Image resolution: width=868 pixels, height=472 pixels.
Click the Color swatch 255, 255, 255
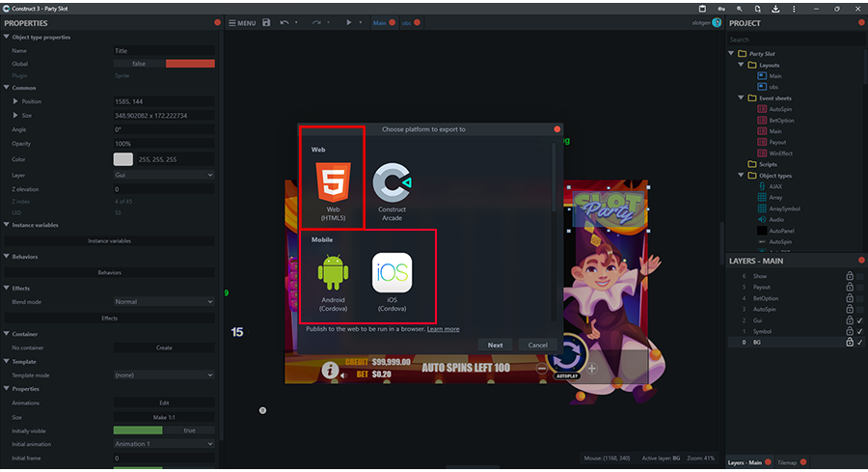(122, 159)
